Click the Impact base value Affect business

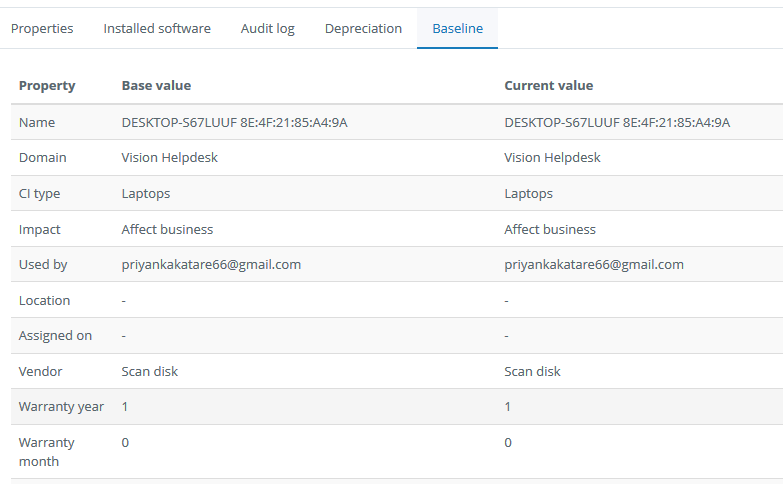[x=167, y=229]
